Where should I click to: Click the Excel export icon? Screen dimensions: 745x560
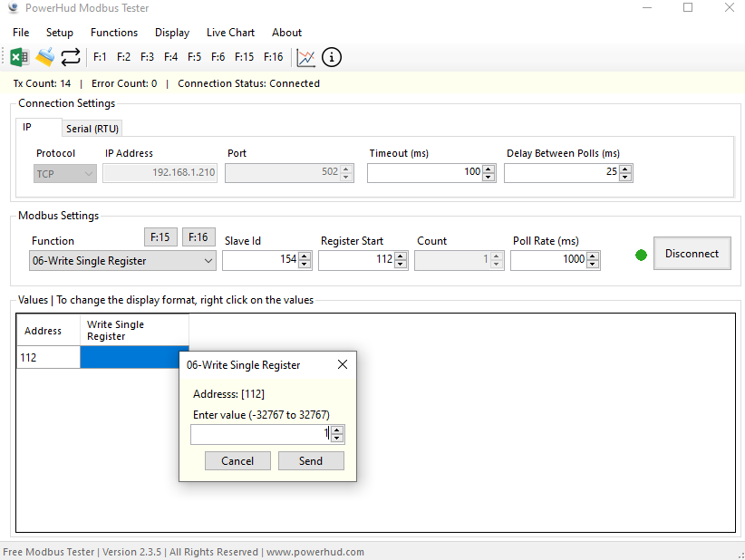19,57
